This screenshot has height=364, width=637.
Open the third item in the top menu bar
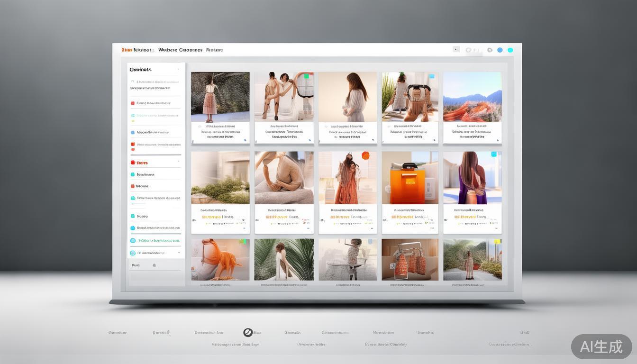point(214,50)
